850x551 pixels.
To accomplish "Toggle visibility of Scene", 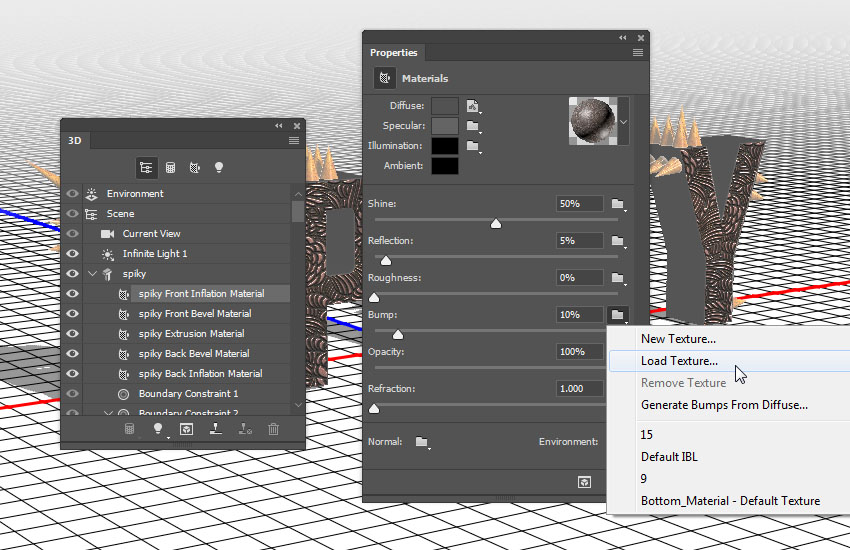I will [x=72, y=214].
